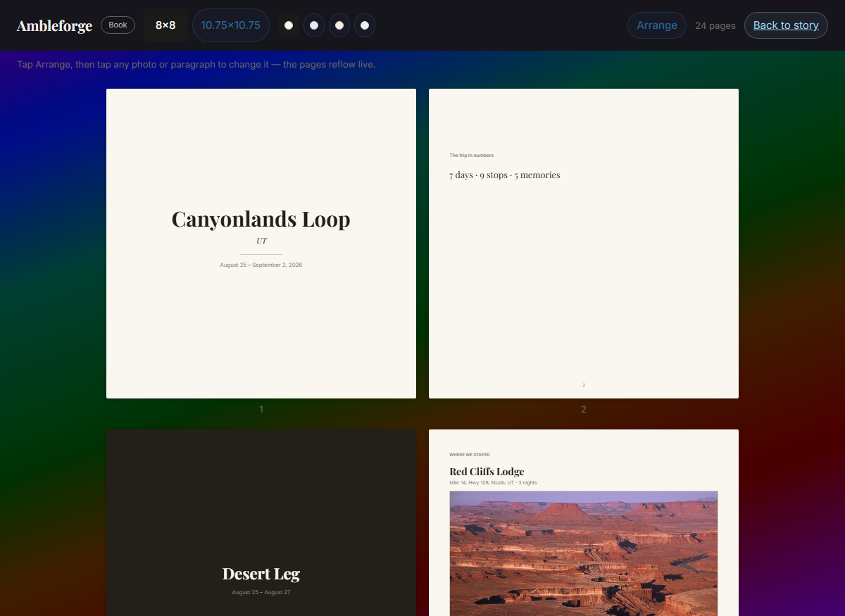Select the 10.75×10.75 book size
The height and width of the screenshot is (616, 845).
(231, 25)
